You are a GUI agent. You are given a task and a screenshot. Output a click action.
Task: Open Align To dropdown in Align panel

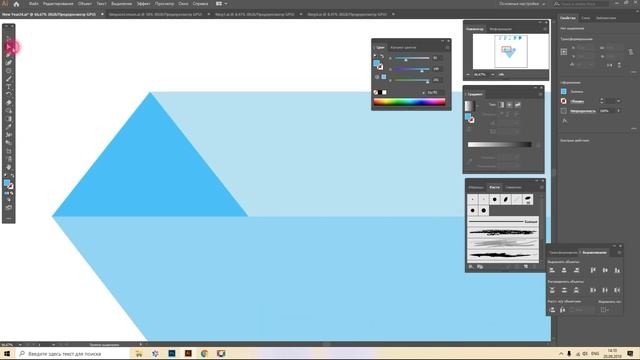pos(605,310)
